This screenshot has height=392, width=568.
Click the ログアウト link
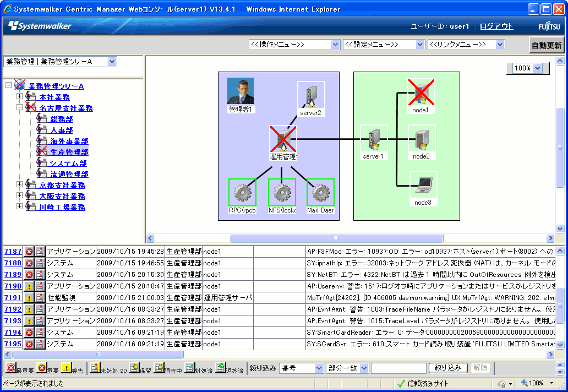(x=496, y=26)
